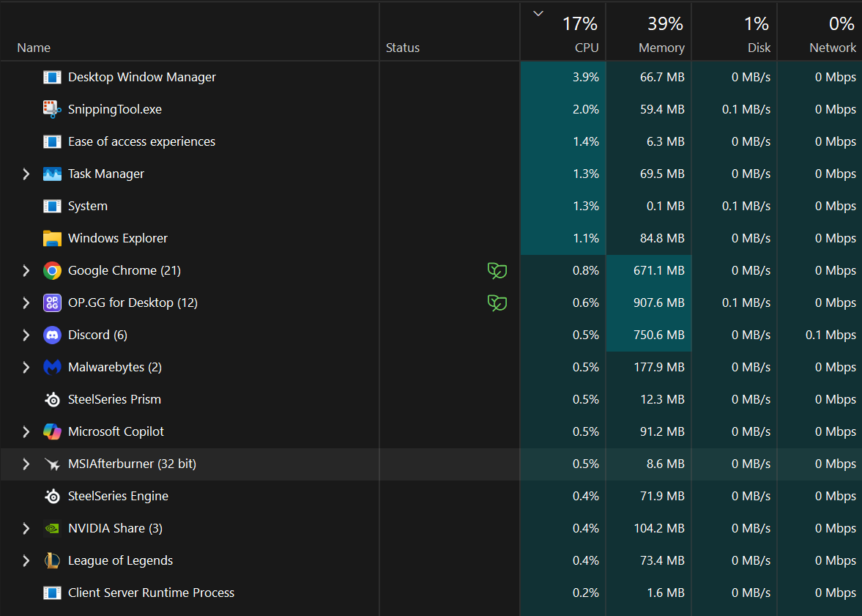Click the SnippingTool.exe scissors icon
The image size is (862, 616).
pyautogui.click(x=52, y=109)
